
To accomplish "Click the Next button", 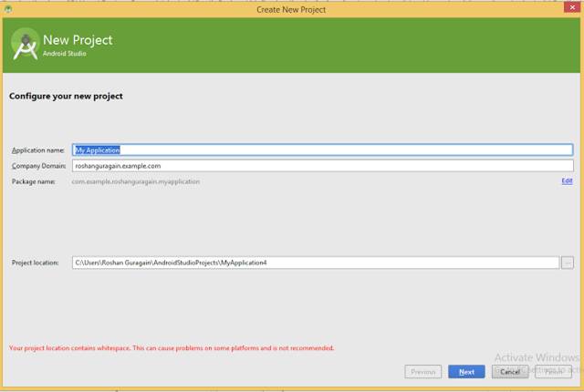I will 466,372.
